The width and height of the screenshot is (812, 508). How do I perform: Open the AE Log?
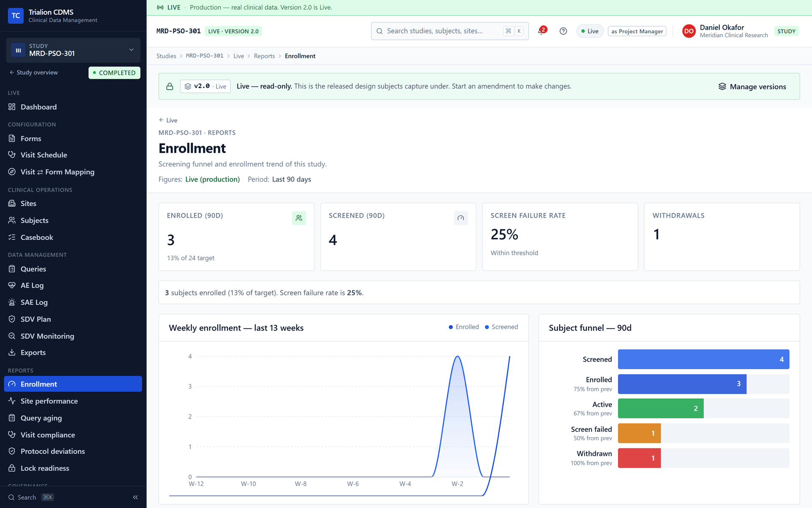(x=73, y=285)
